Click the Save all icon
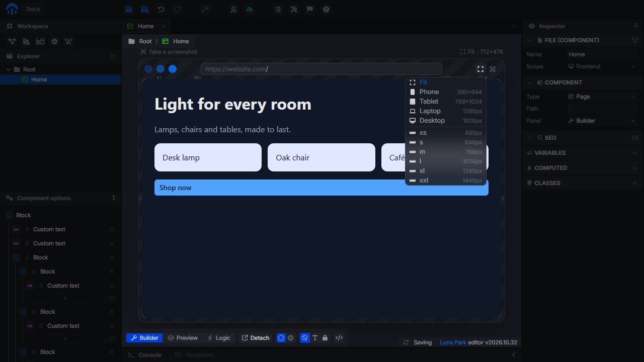 145,9
